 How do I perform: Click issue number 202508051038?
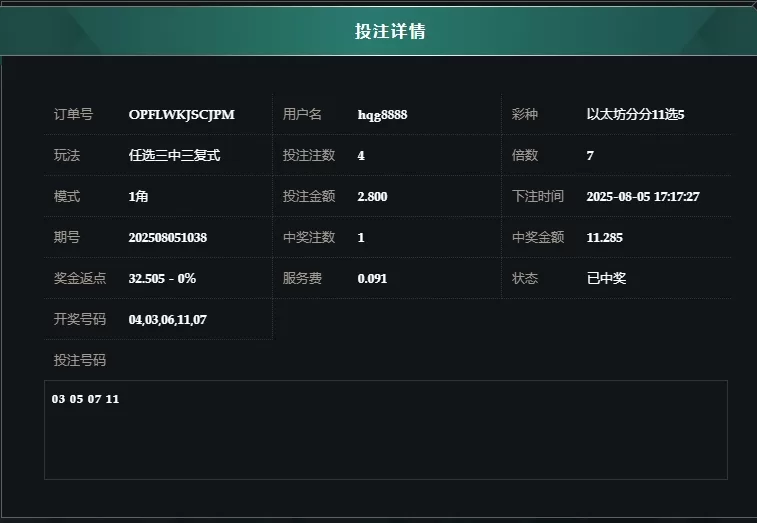168,238
